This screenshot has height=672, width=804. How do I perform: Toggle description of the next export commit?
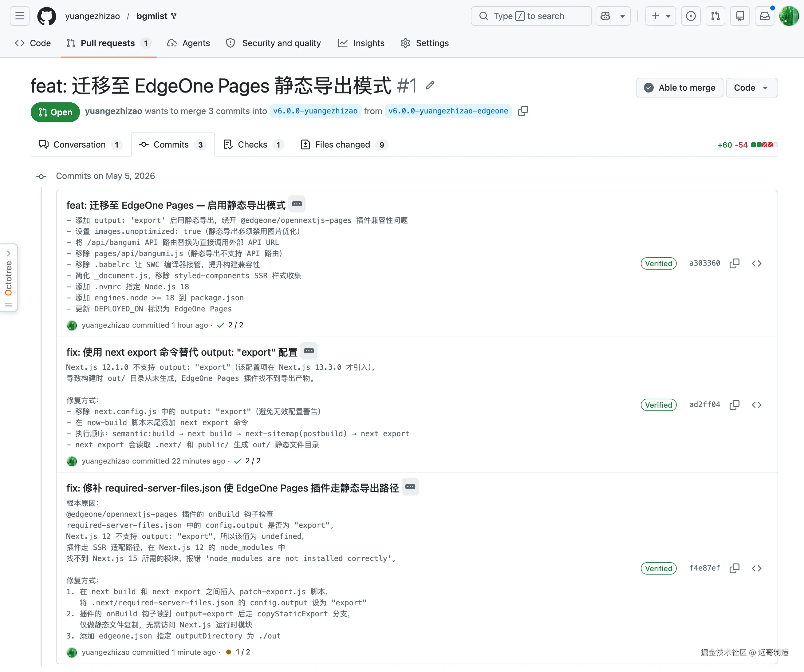coord(309,351)
